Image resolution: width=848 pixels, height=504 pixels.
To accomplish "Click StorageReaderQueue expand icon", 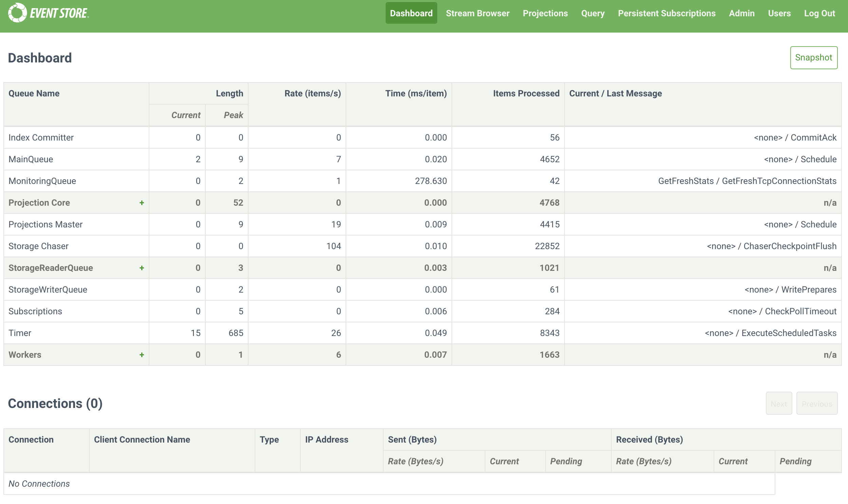I will [x=142, y=267].
